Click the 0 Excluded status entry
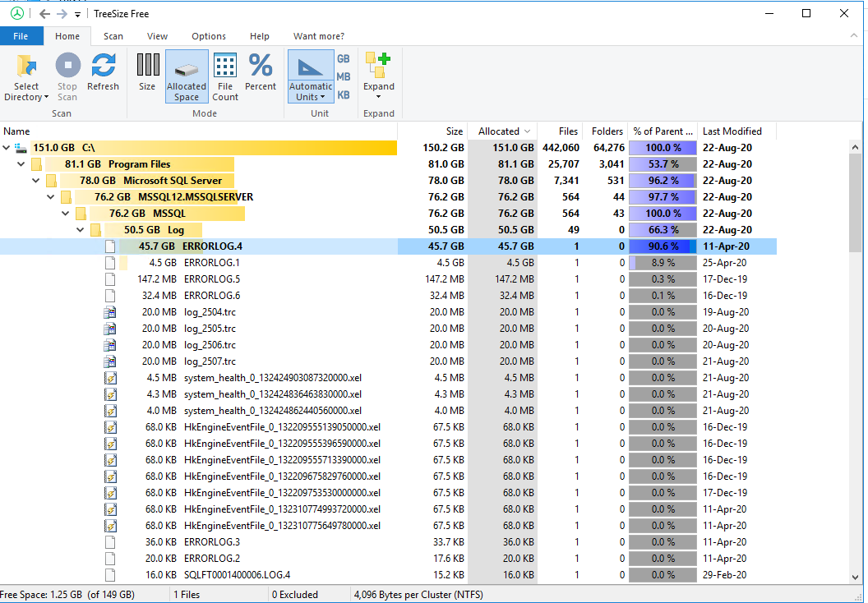Image resolution: width=868 pixels, height=603 pixels. coord(295,595)
